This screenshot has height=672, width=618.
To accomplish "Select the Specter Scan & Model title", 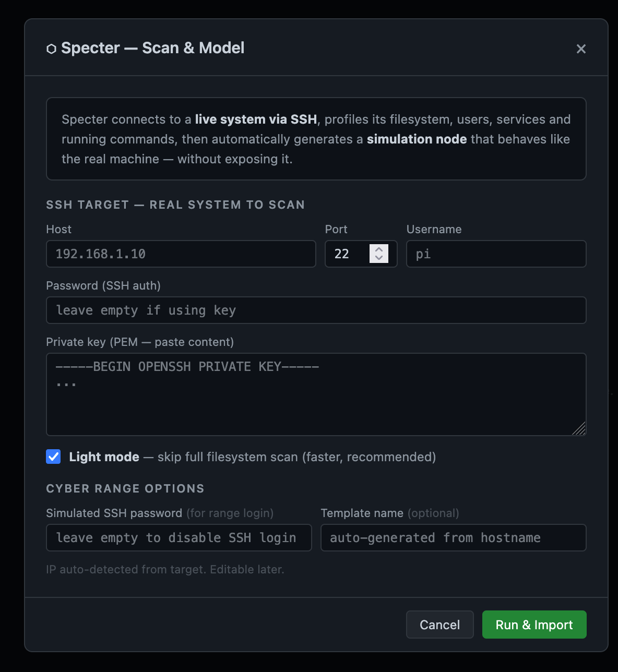I will pyautogui.click(x=153, y=47).
